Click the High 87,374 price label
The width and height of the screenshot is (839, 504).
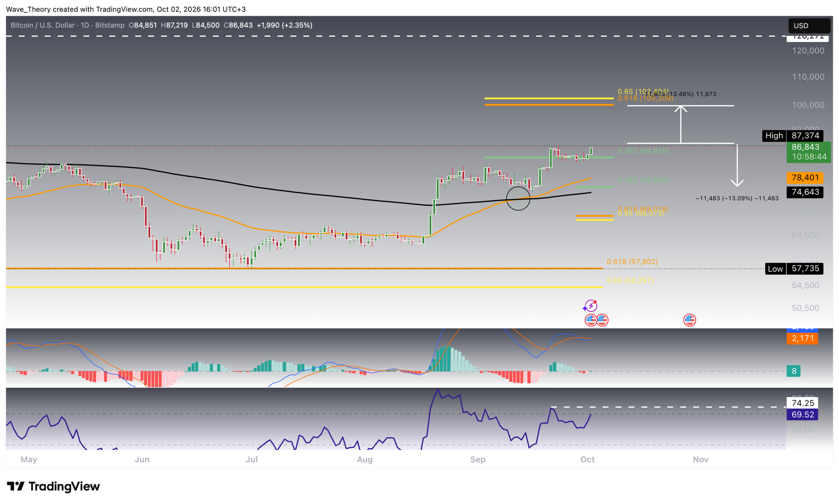792,136
